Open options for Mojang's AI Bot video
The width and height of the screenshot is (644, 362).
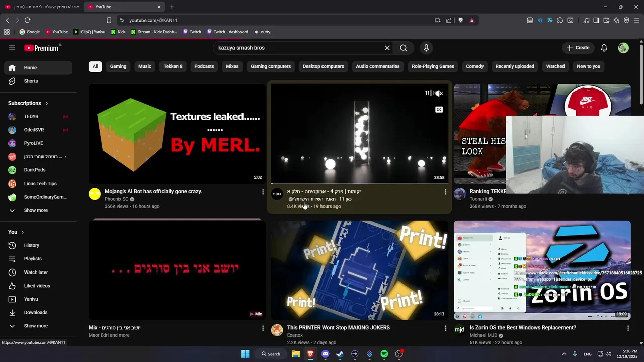(x=263, y=192)
